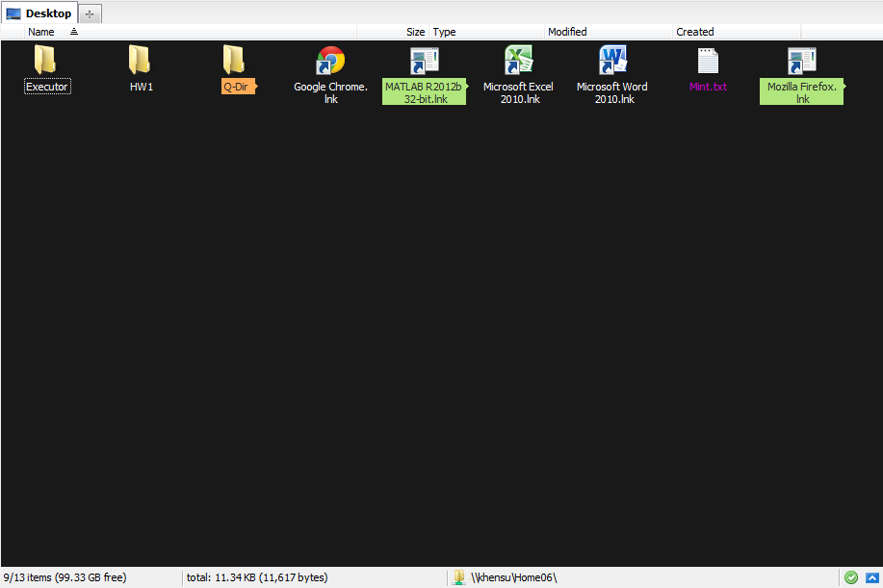This screenshot has height=588, width=883.
Task: Sort items by Size column header
Action: [415, 32]
